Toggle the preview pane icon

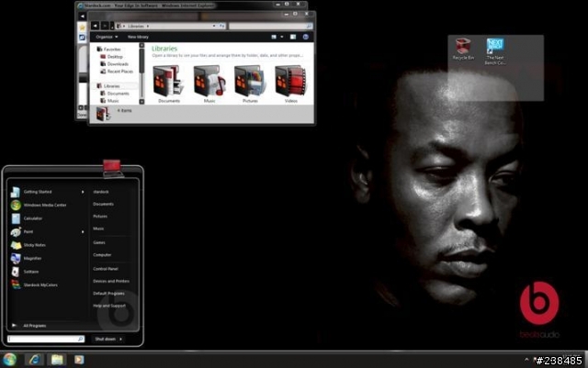click(293, 37)
